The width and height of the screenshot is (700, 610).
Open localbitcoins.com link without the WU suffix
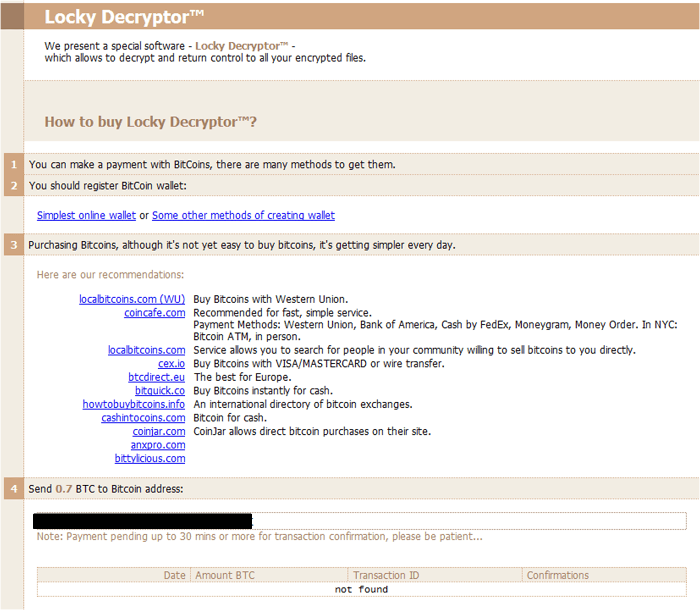(146, 350)
